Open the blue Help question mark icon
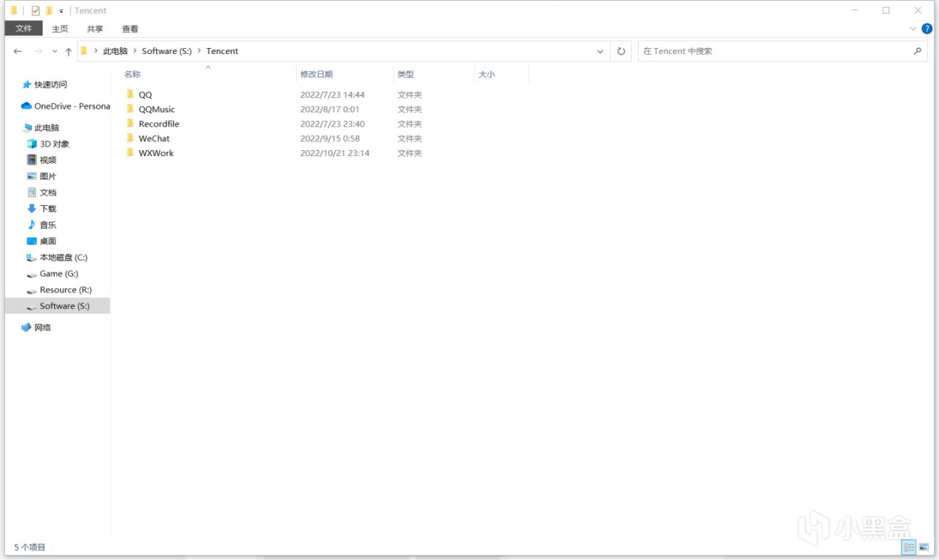Screen dimensions: 939x560 coord(927,29)
